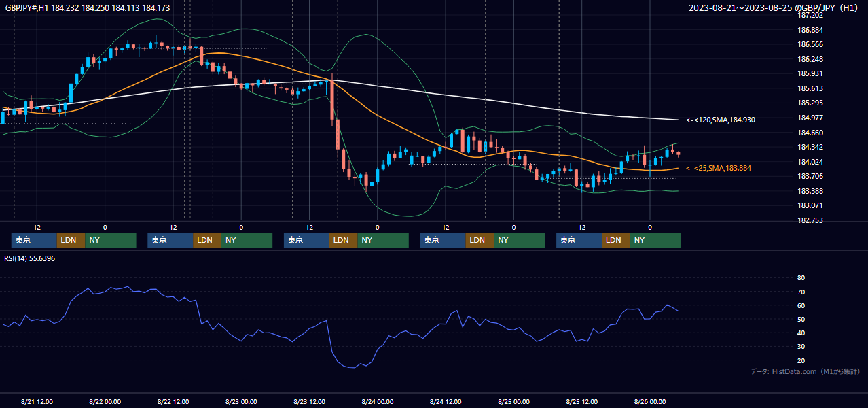
Task: Select the 25 SMA 183.884 label
Action: click(719, 168)
